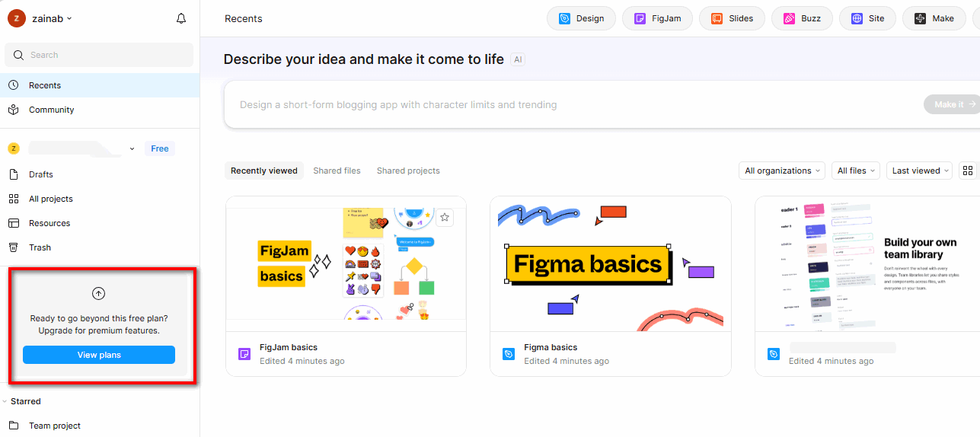980x437 pixels.
Task: Star the FigJam basics file
Action: coord(445,218)
